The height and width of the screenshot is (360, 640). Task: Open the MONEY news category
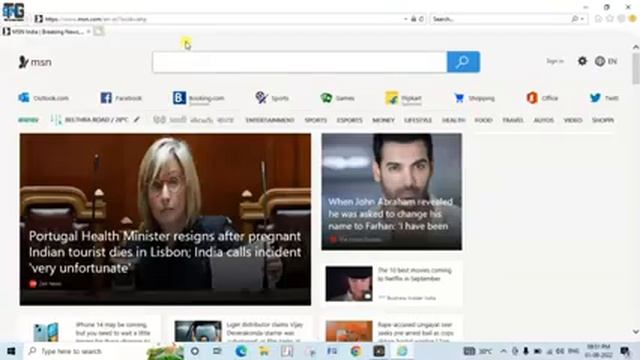coord(383,120)
